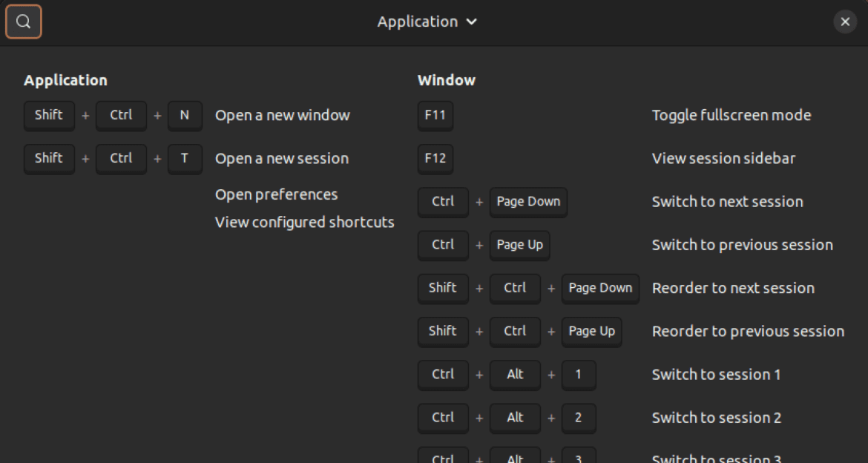Click the F12 session sidebar keycap

(x=435, y=159)
